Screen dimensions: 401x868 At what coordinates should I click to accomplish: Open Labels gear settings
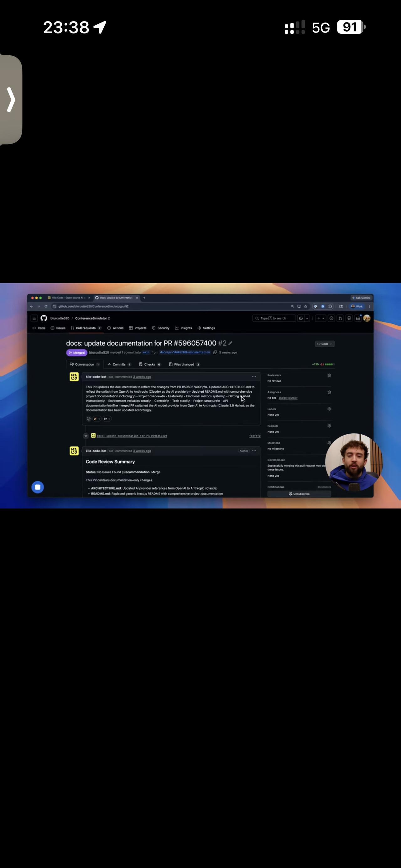[x=329, y=409]
